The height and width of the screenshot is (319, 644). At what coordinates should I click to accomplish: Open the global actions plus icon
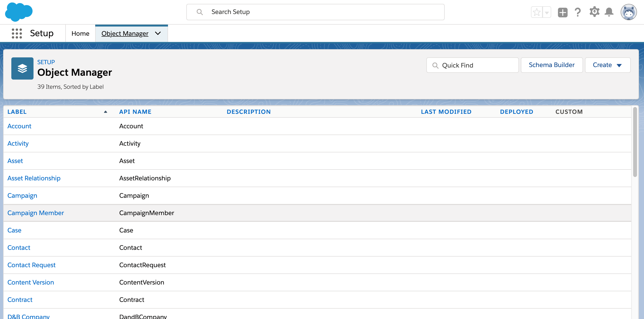click(x=563, y=12)
